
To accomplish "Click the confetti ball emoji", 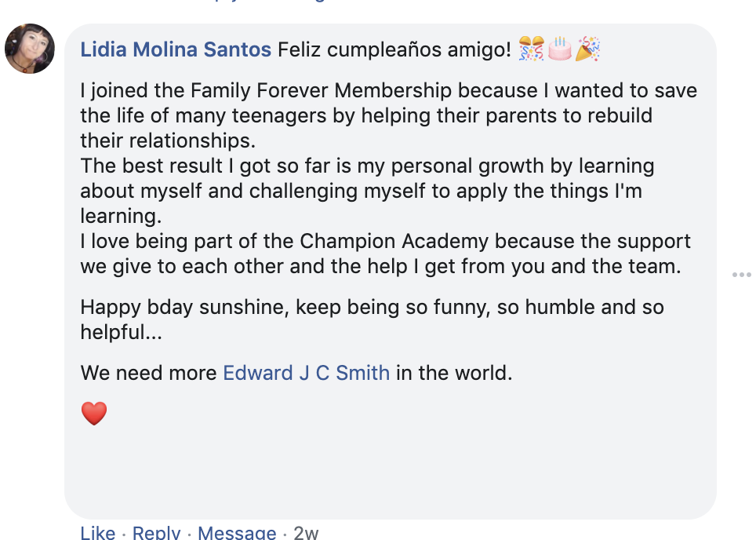I will [531, 49].
